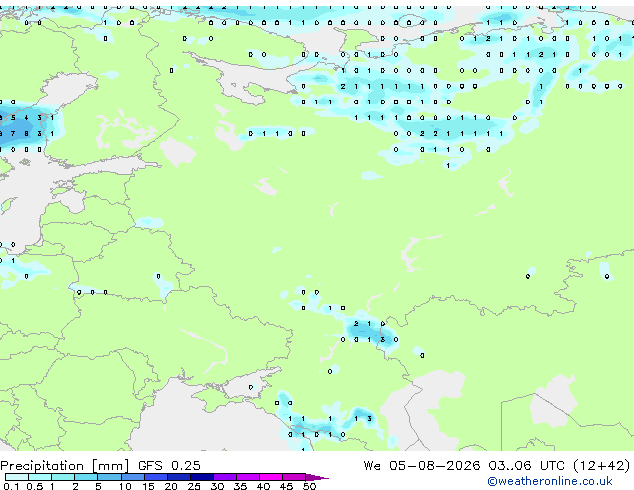Screen dimensions: 634x490
Task: Click the 0.5–1 mm legend swatch
Action: (x=40, y=477)
